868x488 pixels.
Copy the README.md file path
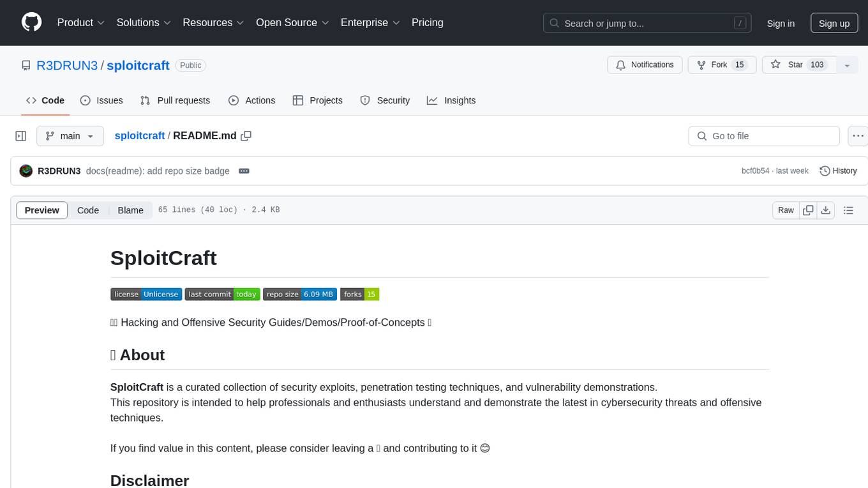point(246,135)
